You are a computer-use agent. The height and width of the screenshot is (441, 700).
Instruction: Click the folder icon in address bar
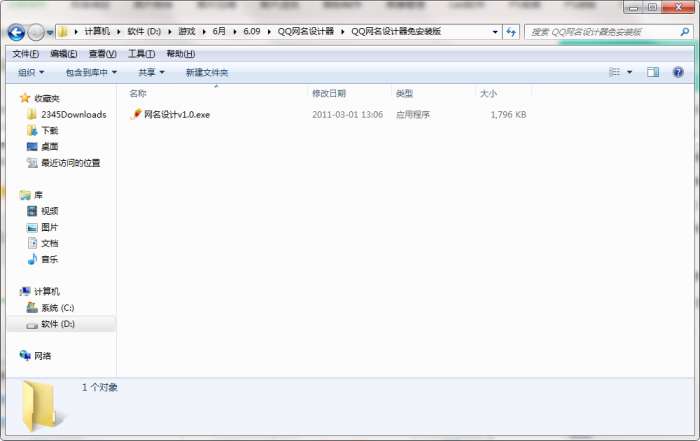(63, 32)
